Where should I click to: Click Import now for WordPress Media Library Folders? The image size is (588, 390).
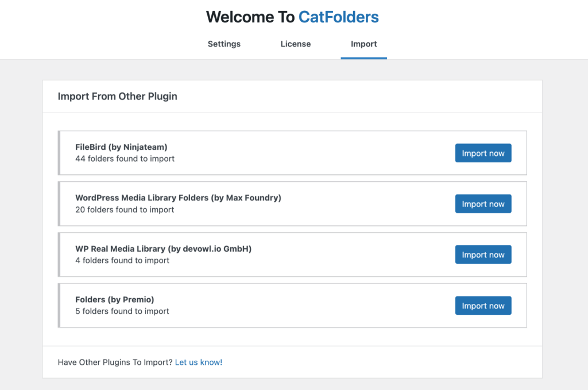click(483, 204)
